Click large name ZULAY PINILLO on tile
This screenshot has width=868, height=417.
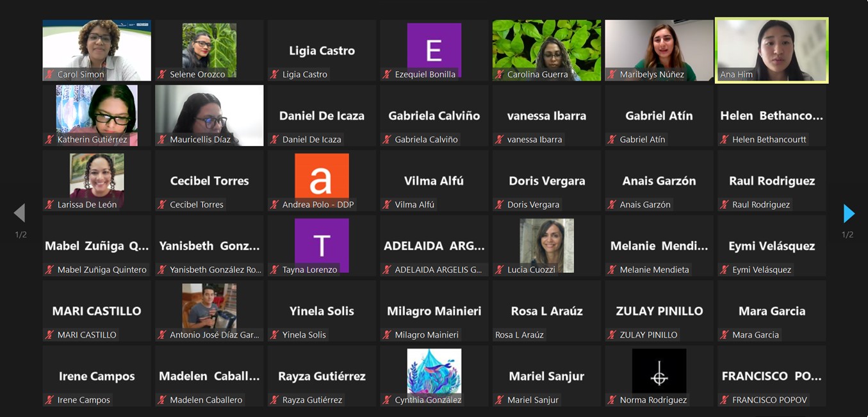tap(659, 311)
